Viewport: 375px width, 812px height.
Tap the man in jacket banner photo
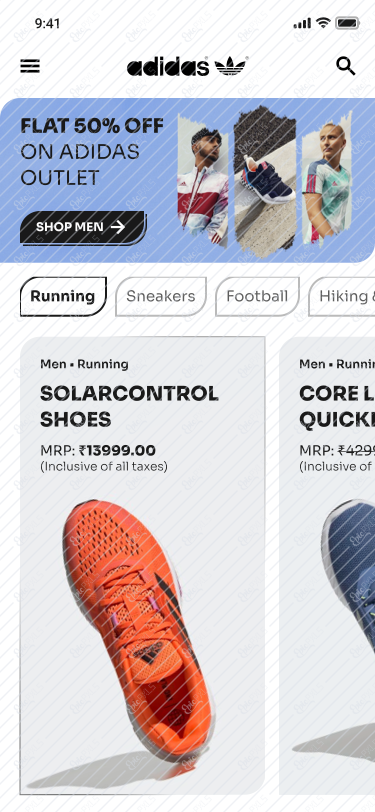[203, 182]
